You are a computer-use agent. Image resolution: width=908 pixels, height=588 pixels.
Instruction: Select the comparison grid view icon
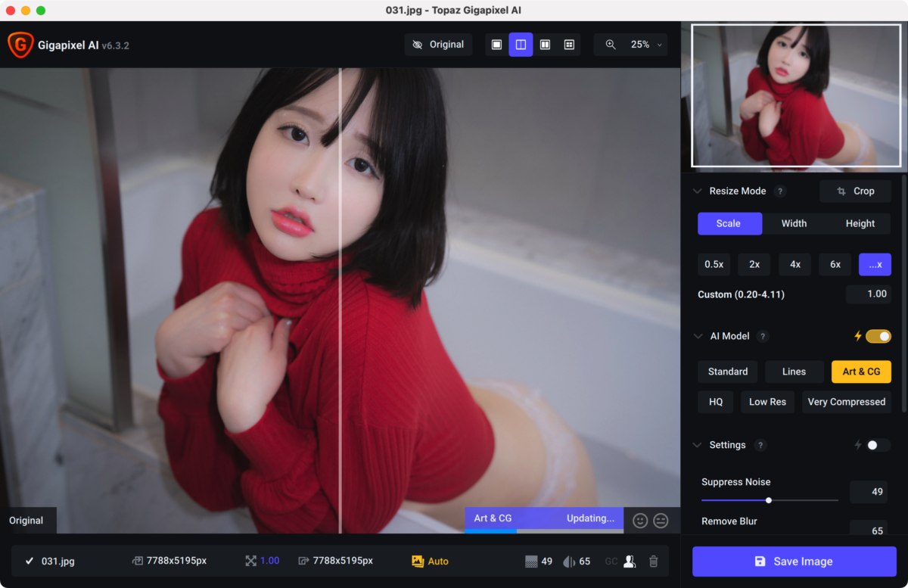[x=569, y=45]
